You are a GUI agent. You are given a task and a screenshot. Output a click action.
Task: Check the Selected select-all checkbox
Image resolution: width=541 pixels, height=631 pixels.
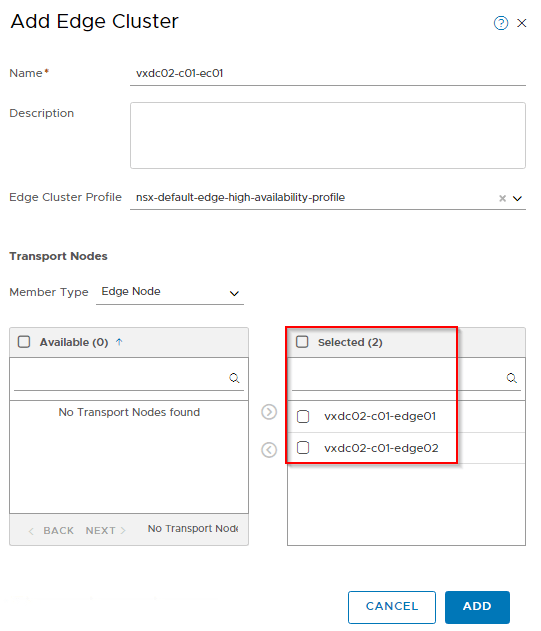pyautogui.click(x=302, y=342)
